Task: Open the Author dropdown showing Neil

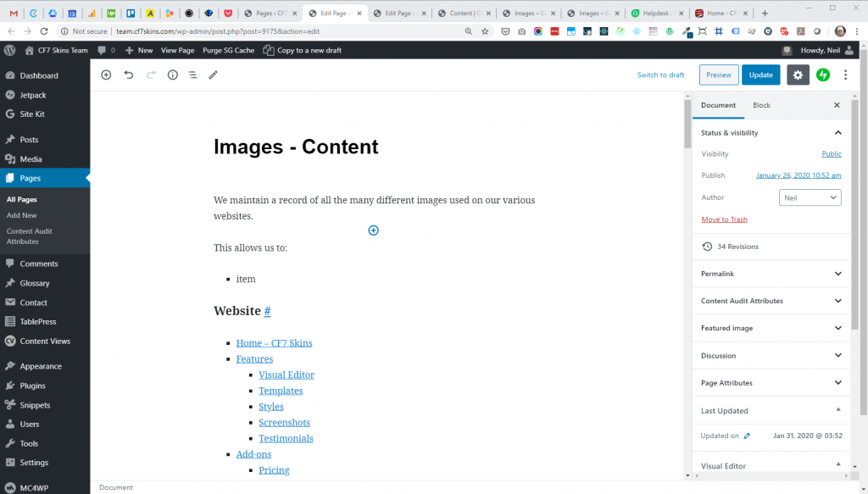Action: (810, 197)
